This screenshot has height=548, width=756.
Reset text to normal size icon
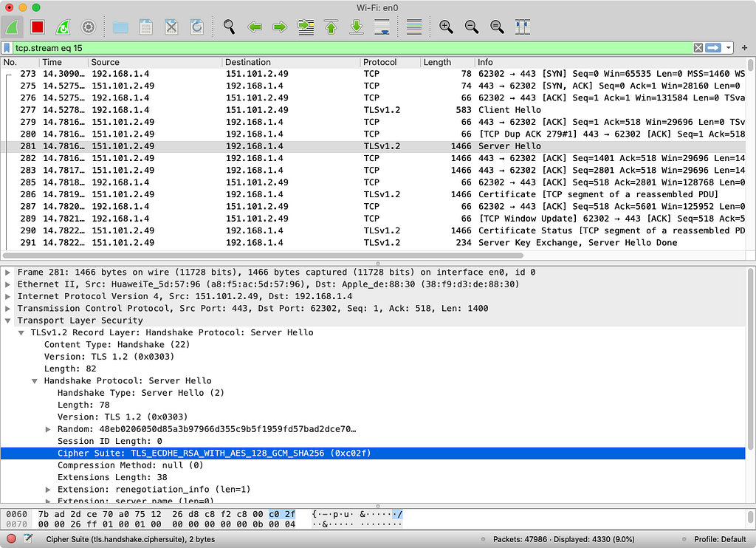(x=497, y=27)
